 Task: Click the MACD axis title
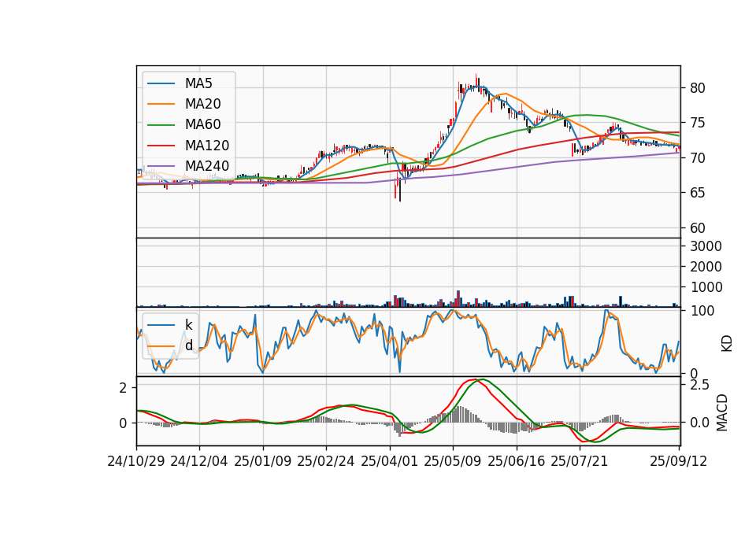point(722,412)
